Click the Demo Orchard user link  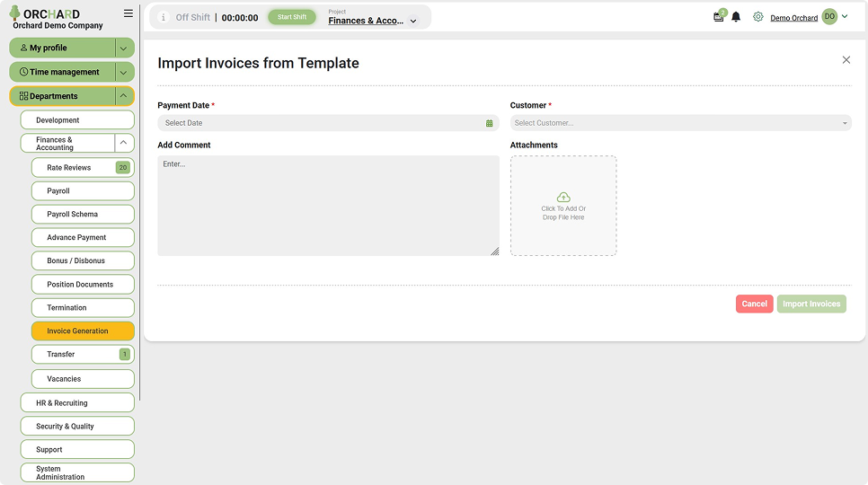[x=793, y=18]
